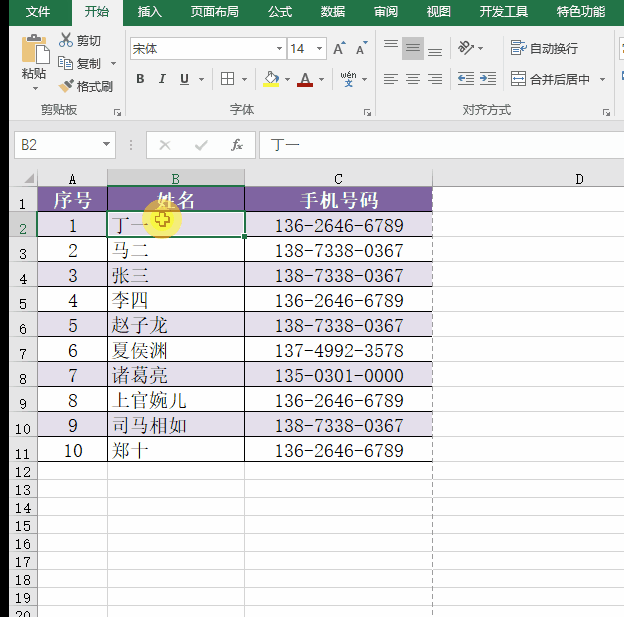Screen dimensions: 624x617
Task: Switch to the 审阅 tab
Action: 386,12
